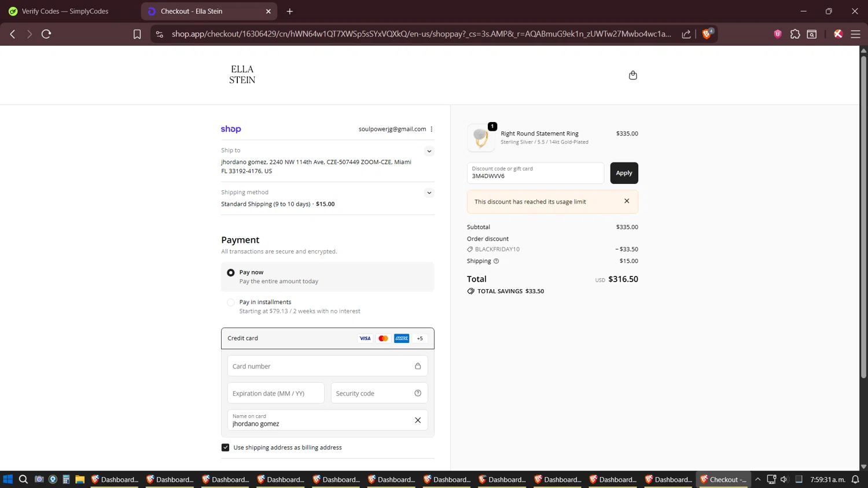Expand the Ship to address section

coord(429,151)
